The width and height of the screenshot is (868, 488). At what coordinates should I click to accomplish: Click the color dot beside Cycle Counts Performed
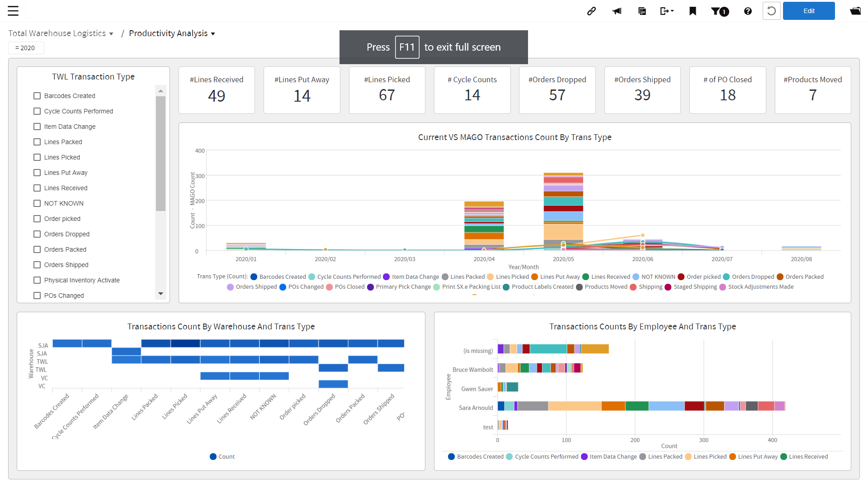pyautogui.click(x=311, y=277)
